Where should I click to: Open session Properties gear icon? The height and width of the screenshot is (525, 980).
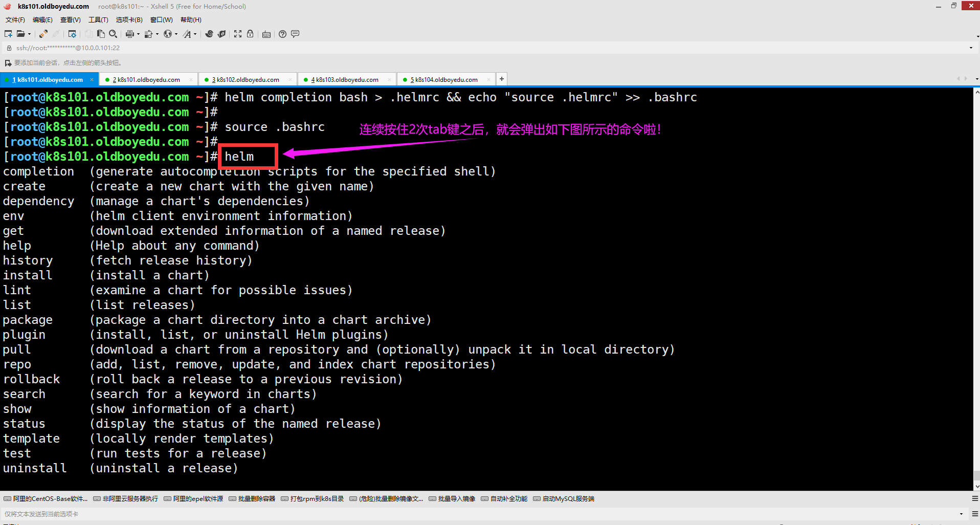pos(72,34)
